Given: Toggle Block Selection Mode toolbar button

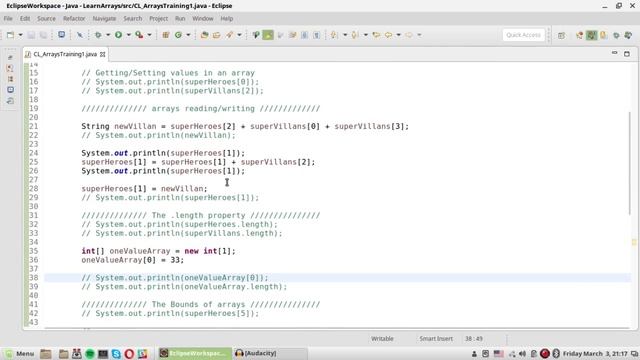Looking at the screenshot, I should 304,35.
